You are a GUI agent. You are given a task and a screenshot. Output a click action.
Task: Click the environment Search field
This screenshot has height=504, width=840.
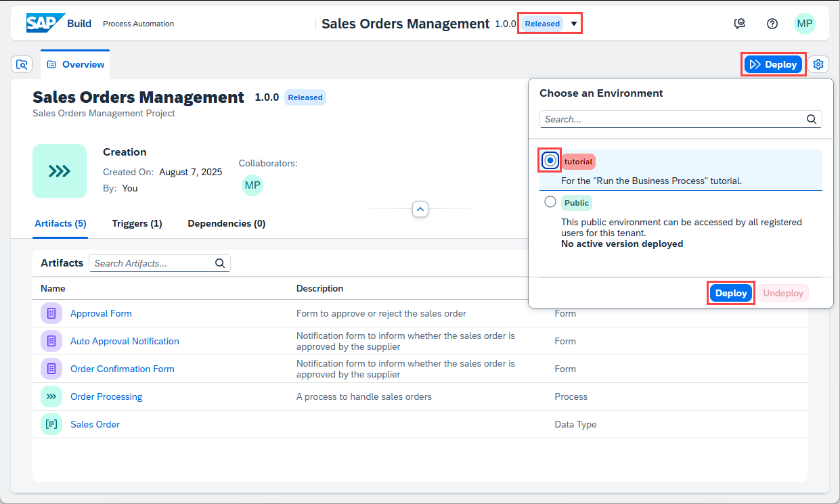tap(680, 119)
